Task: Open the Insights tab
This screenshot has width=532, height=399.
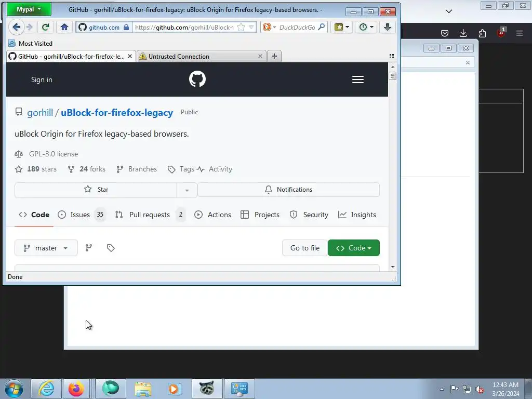Action: 357,215
